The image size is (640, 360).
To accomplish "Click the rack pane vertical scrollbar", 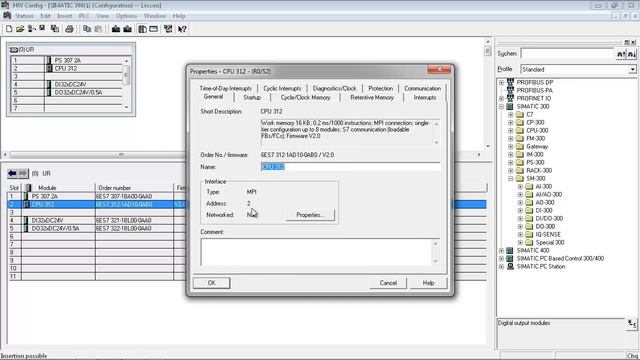I will coord(488,94).
